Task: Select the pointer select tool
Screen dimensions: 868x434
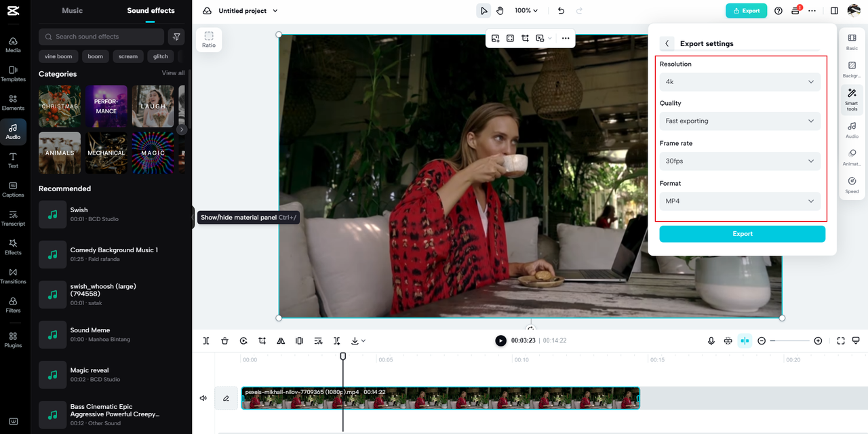Action: 484,11
